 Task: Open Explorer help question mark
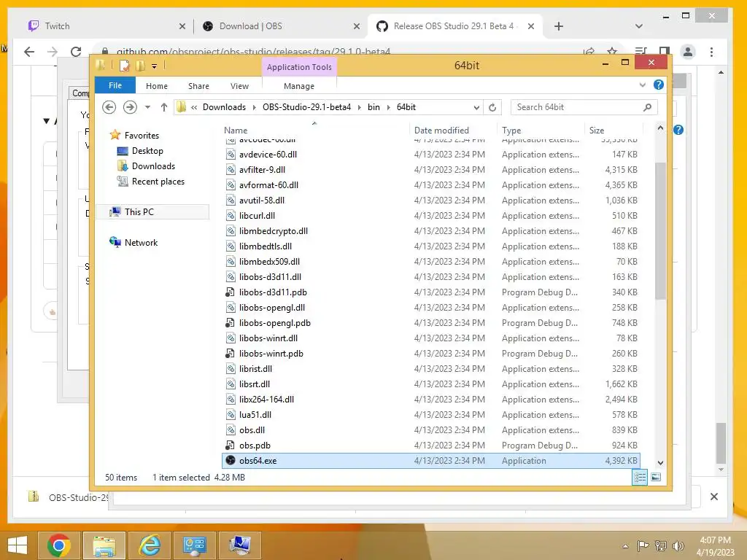click(x=659, y=85)
